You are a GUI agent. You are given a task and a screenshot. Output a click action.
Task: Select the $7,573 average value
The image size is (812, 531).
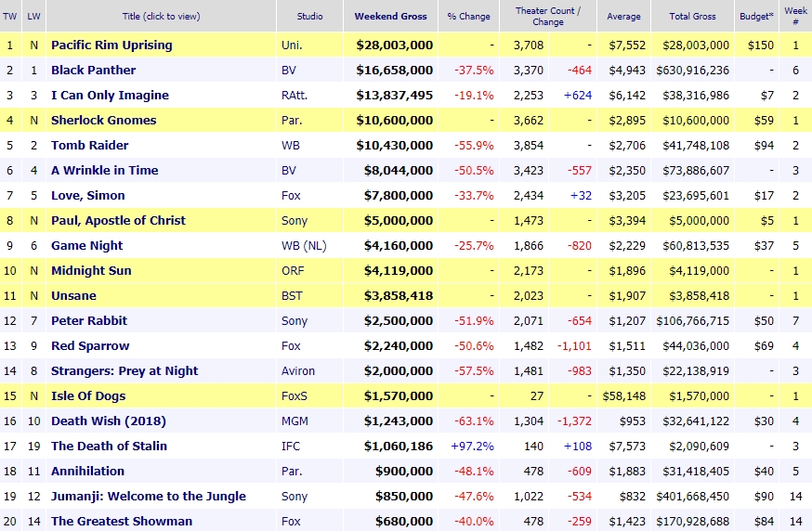(627, 447)
